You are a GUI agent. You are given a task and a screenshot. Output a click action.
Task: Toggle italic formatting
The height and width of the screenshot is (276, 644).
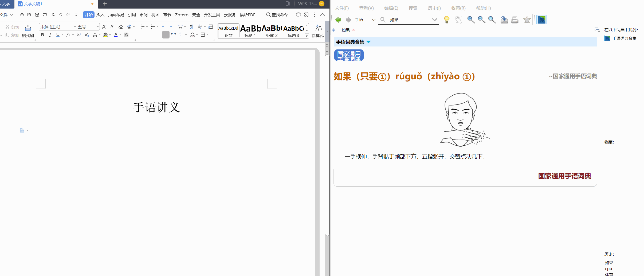(50, 35)
